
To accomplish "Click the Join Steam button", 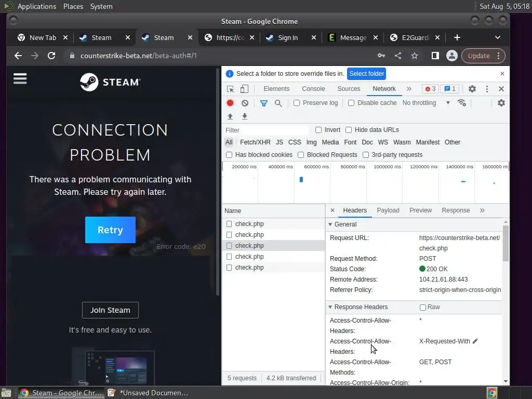I will point(110,310).
